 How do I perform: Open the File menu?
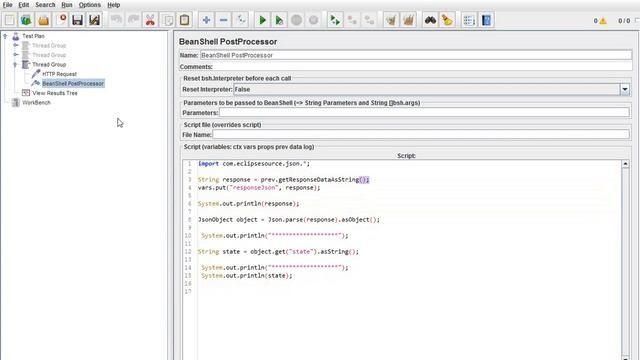pos(7,5)
